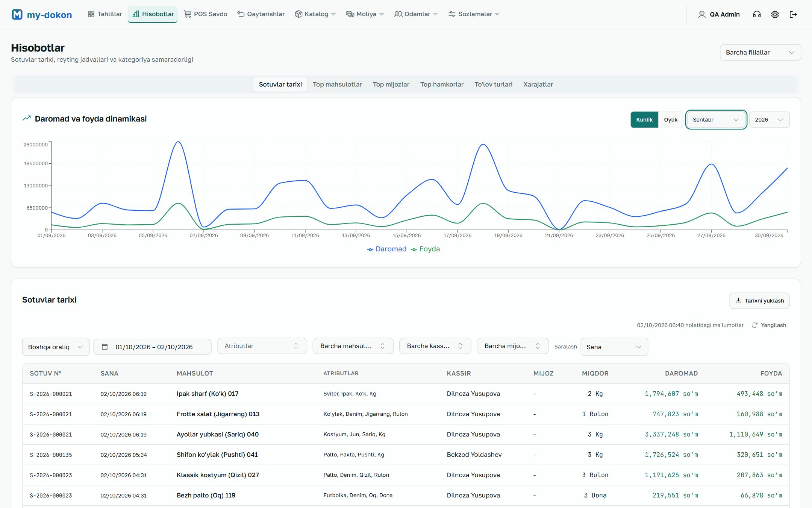
Task: Click product Ipak sharf (Ko'k) 017
Action: [208, 394]
